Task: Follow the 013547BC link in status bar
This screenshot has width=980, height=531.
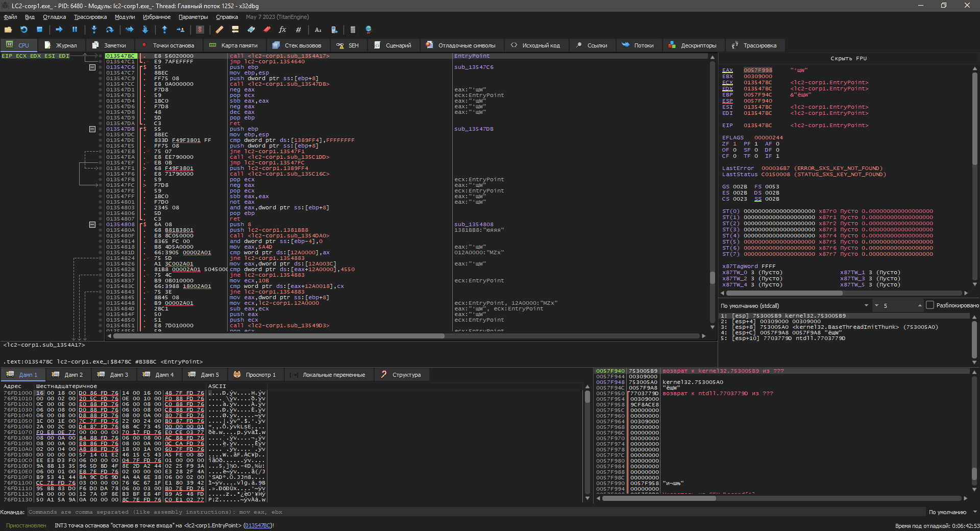Action: click(x=258, y=525)
